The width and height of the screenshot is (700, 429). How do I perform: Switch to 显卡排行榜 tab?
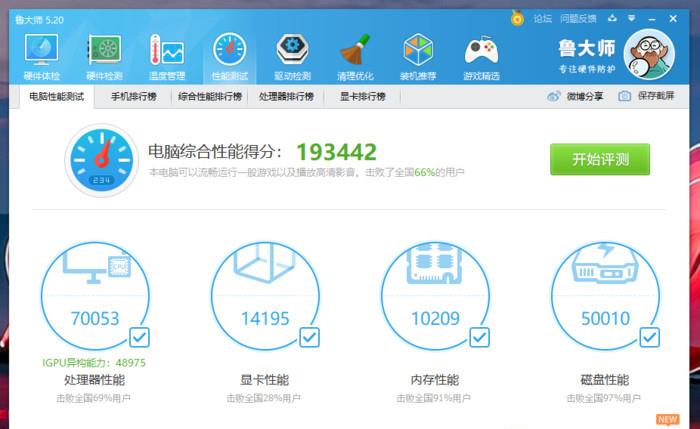point(362,97)
